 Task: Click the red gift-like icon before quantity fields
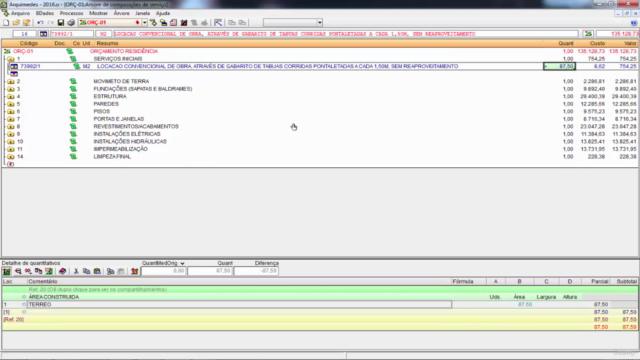pyautogui.click(x=134, y=271)
